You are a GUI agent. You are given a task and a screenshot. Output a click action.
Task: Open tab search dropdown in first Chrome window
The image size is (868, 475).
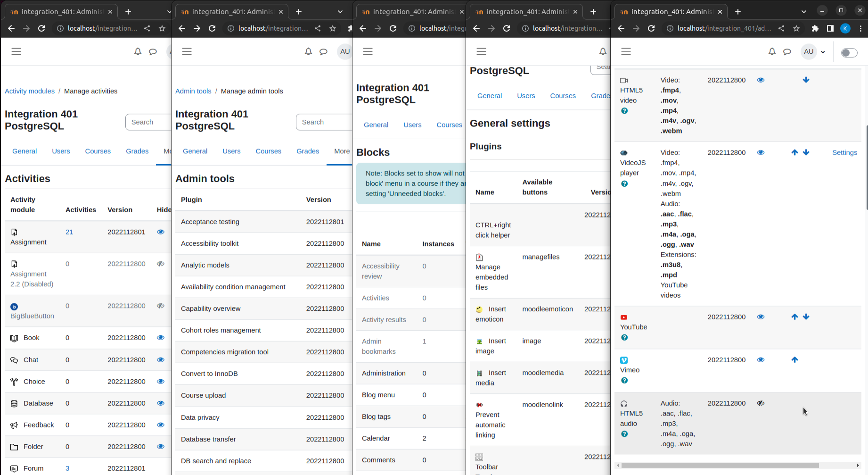point(169,12)
